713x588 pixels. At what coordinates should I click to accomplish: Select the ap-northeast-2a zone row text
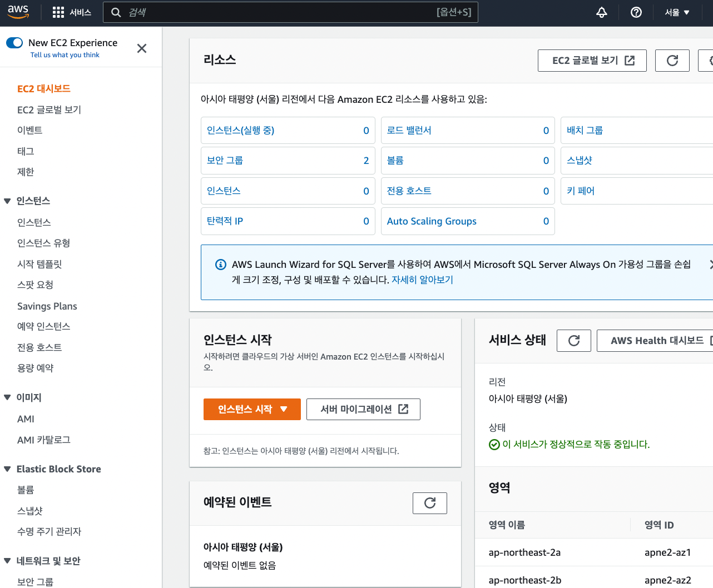coord(524,552)
